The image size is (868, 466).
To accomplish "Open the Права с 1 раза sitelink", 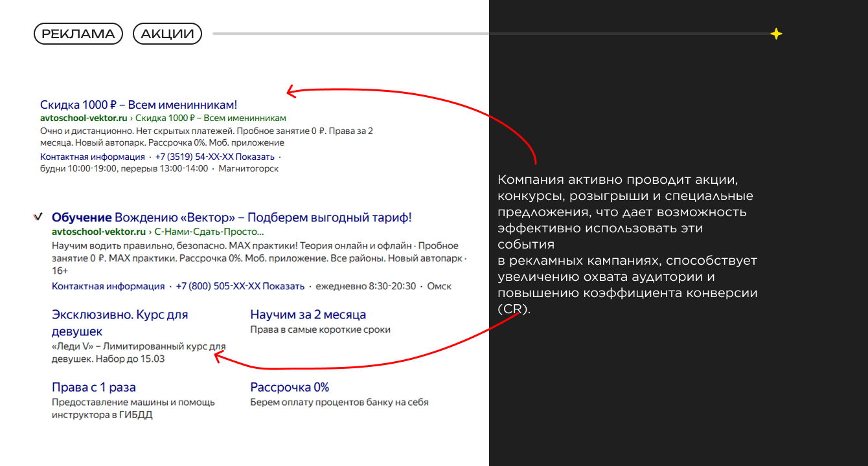I will (94, 388).
